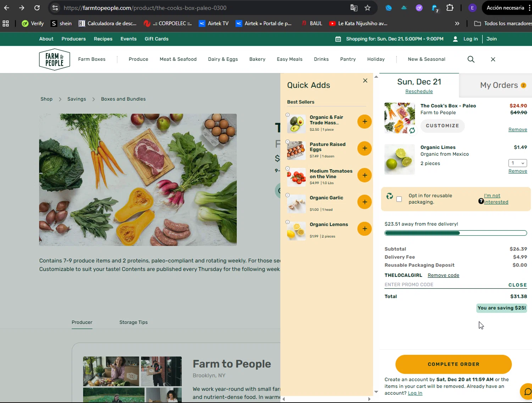The image size is (532, 403).
Task: Switch to the Storage Tips tab
Action: click(133, 322)
